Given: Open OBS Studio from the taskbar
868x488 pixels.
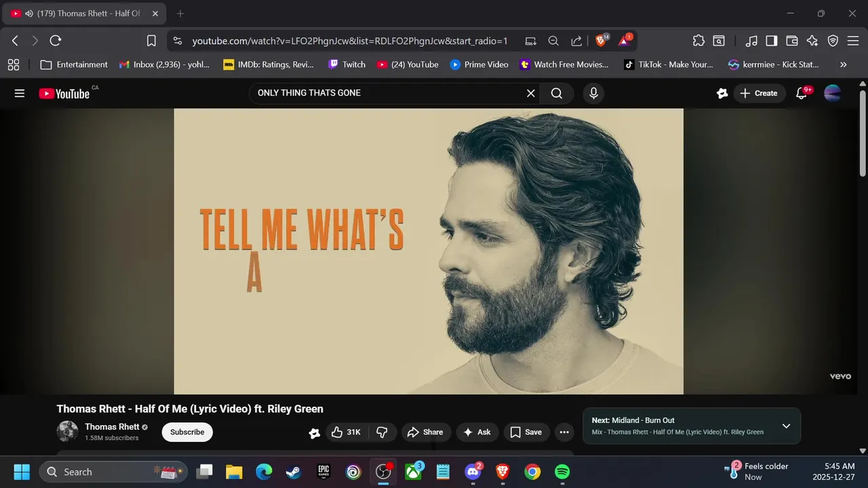Looking at the screenshot, I should [383, 472].
